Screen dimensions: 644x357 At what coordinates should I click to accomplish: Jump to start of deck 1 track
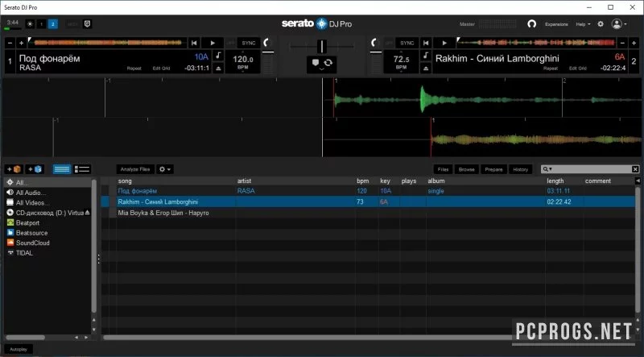pos(194,43)
